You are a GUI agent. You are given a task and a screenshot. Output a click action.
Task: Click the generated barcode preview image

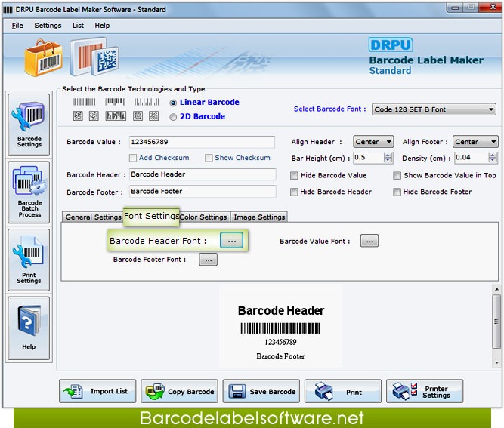[280, 328]
